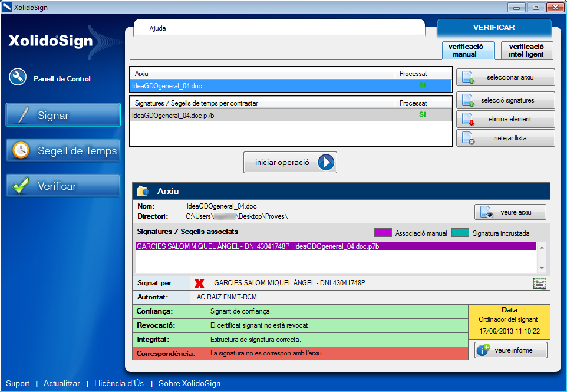Switch to verificació intel·ligent tab
This screenshot has width=567, height=392.
pyautogui.click(x=527, y=50)
